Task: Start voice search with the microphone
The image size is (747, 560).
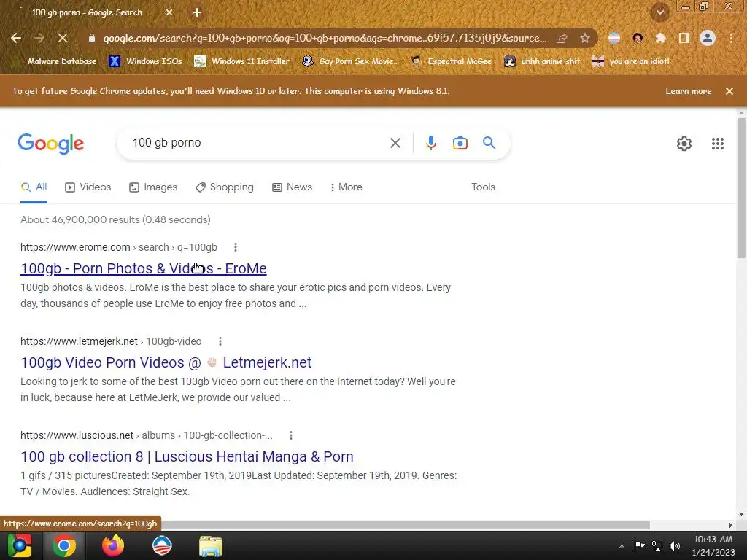Action: [430, 143]
